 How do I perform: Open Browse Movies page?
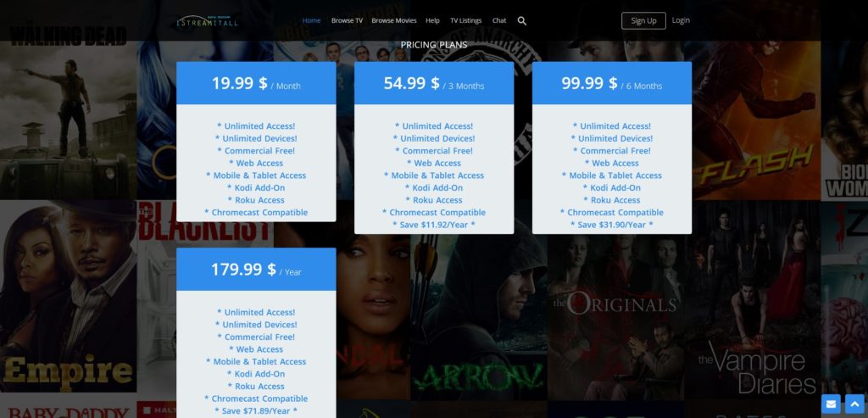394,20
